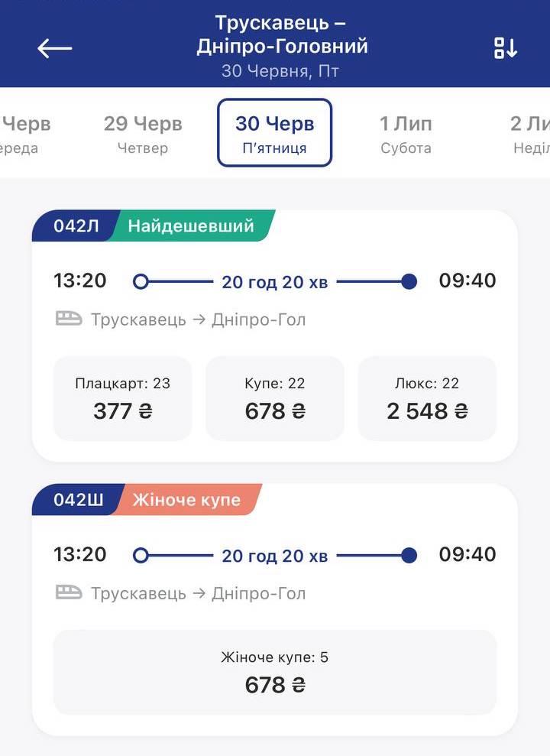Select the Плацкарт fare for 377 ₴
This screenshot has height=756, width=550.
122,397
